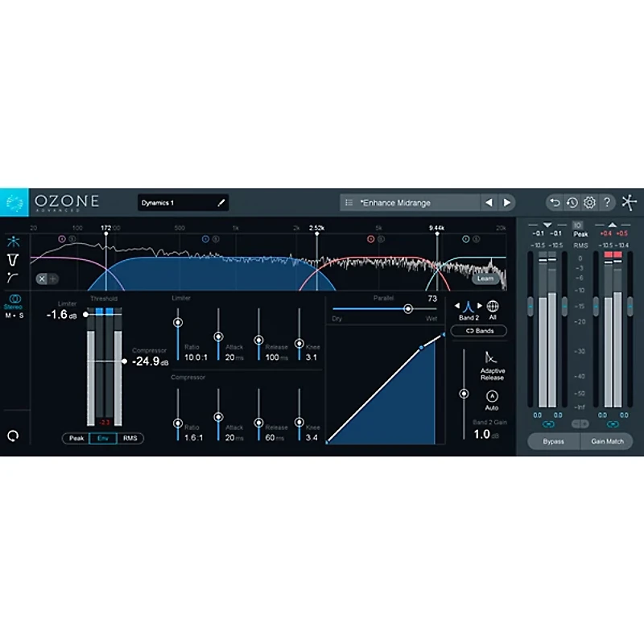The height and width of the screenshot is (644, 644).
Task: Click the next preset arrow beside Enhance Midrange
Action: (x=506, y=202)
